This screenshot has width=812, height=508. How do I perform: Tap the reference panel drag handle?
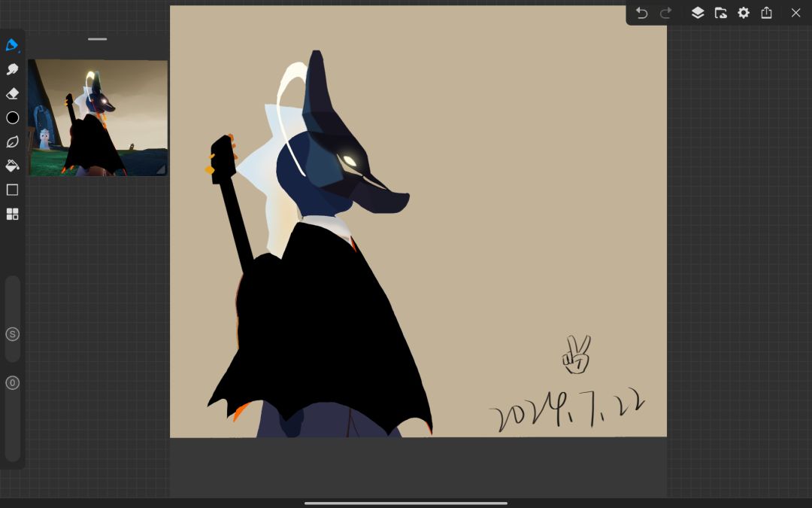click(x=97, y=39)
